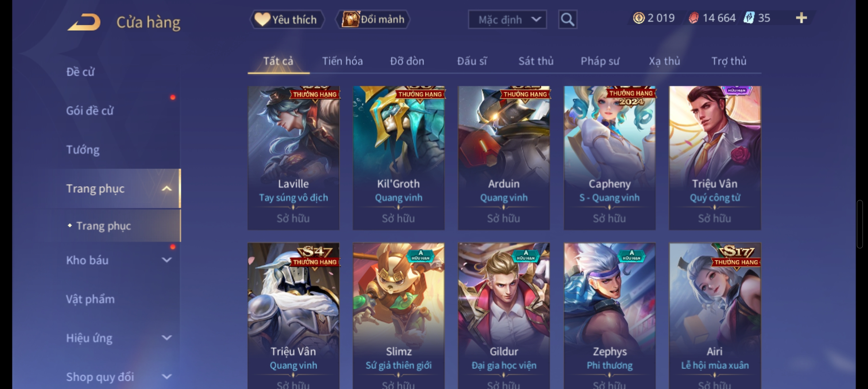Click the back arrow icon beside Cửa hàng
This screenshot has width=868, height=389.
click(84, 22)
